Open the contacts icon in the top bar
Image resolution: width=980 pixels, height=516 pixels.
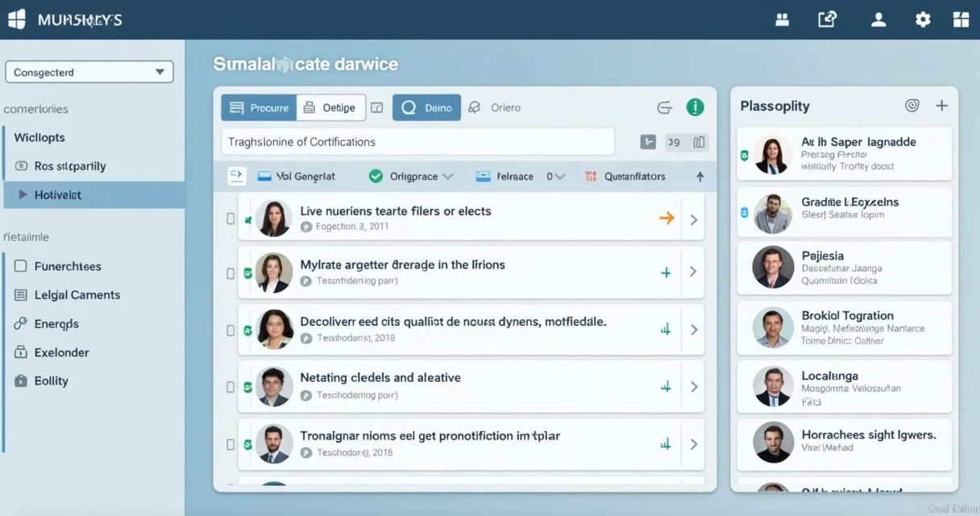point(782,19)
